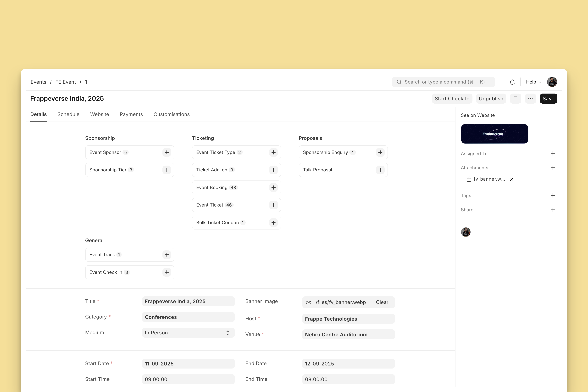Click the plus icon next to Attachments

click(x=553, y=168)
